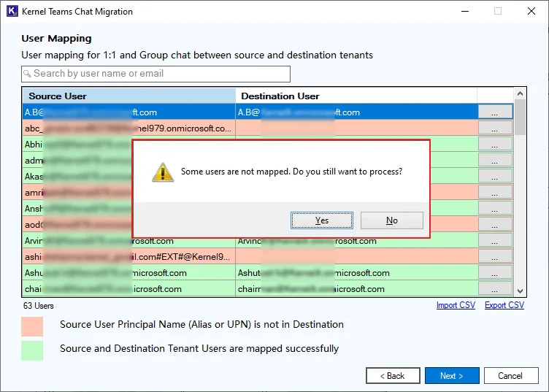Open browse button for abc_ row

coord(495,128)
